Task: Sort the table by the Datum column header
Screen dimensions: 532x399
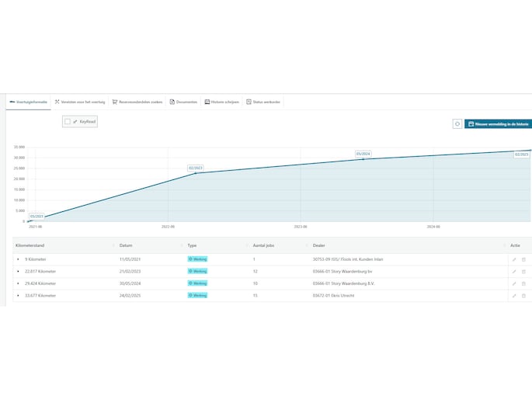Action: (126, 245)
